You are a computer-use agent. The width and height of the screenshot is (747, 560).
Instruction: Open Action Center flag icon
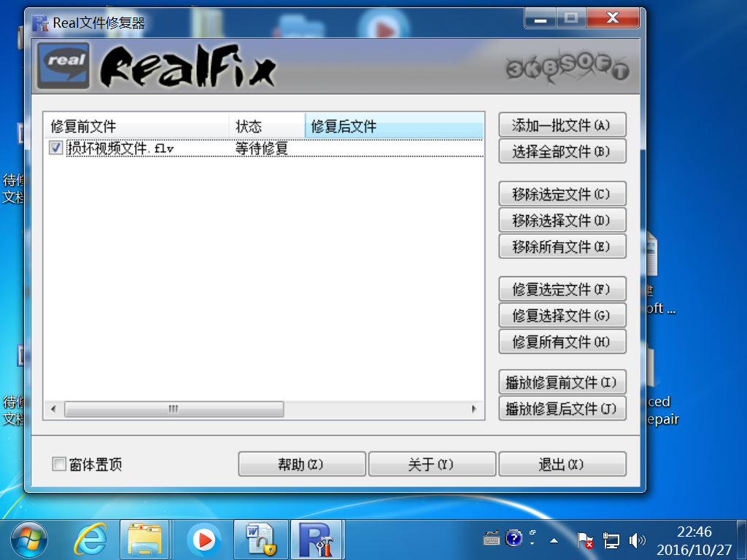pyautogui.click(x=584, y=540)
